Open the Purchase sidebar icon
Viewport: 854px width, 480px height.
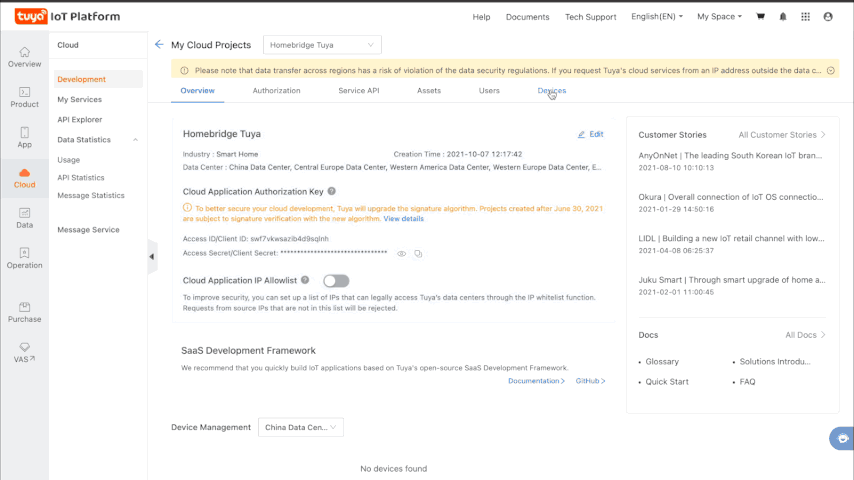click(25, 313)
